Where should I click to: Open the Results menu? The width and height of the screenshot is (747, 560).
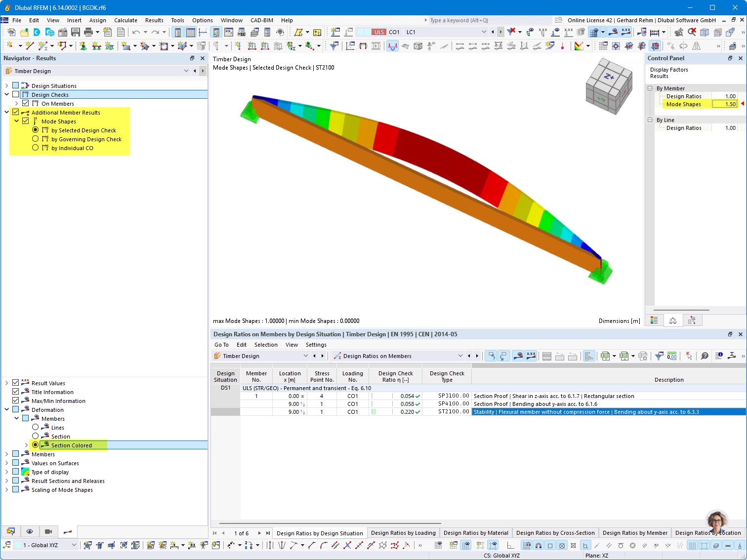click(154, 20)
